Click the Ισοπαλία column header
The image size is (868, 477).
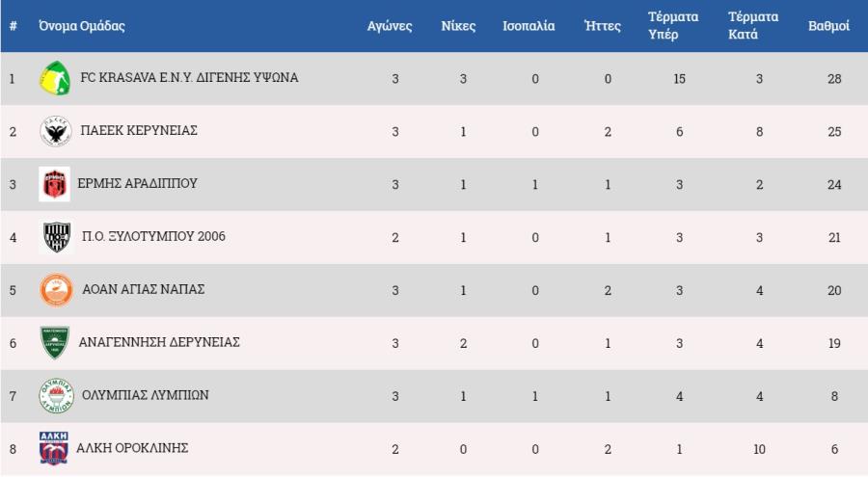[529, 26]
